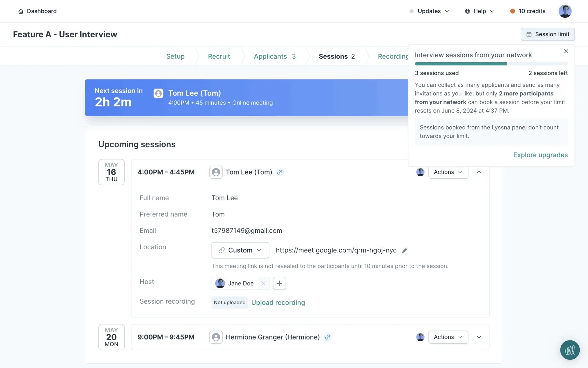Image resolution: width=588 pixels, height=368 pixels.
Task: Remove Jane Doe as host
Action: (x=263, y=283)
